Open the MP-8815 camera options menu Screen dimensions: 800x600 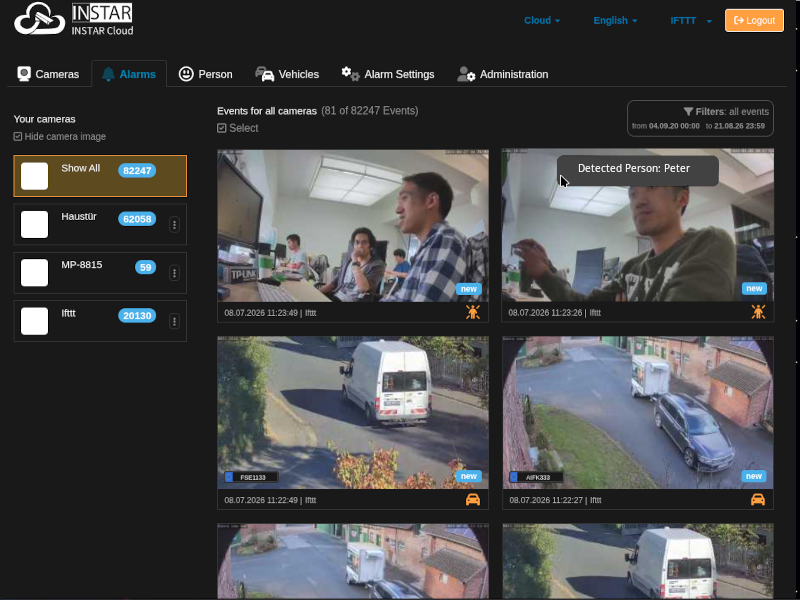[174, 273]
